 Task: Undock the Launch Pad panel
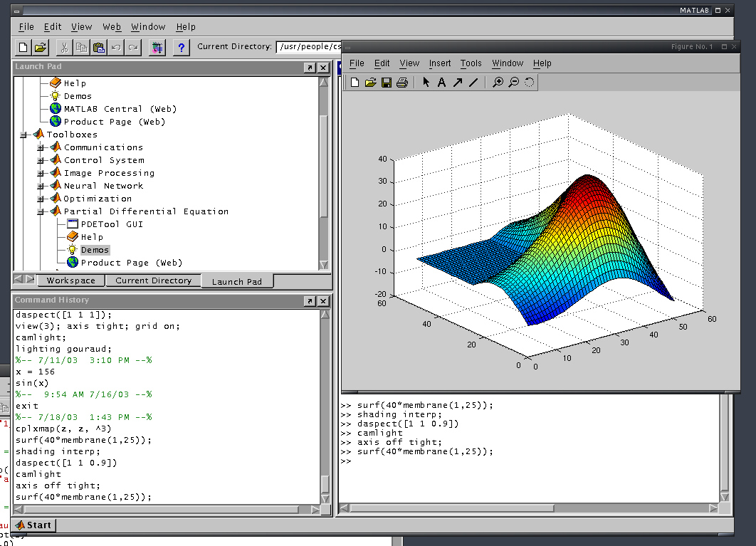[310, 68]
